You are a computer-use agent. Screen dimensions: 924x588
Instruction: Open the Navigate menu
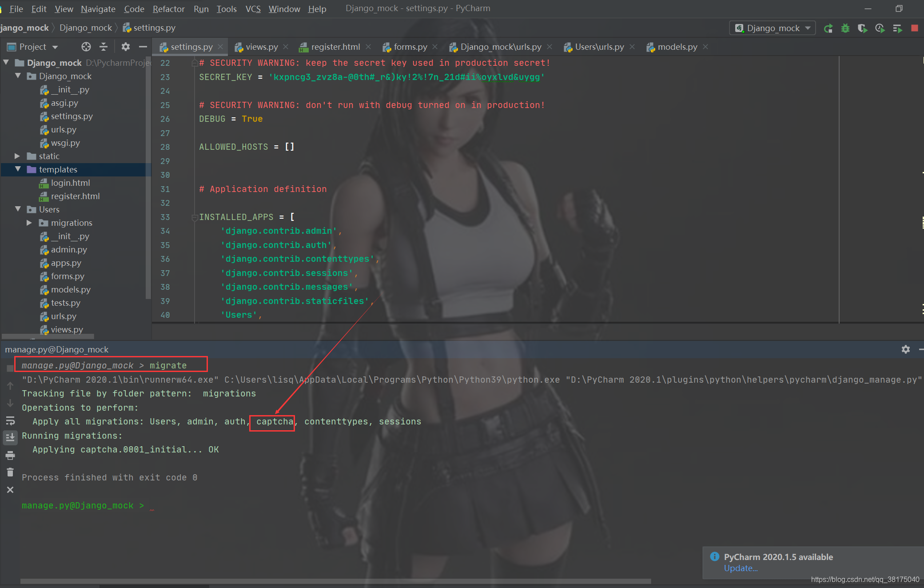click(98, 9)
